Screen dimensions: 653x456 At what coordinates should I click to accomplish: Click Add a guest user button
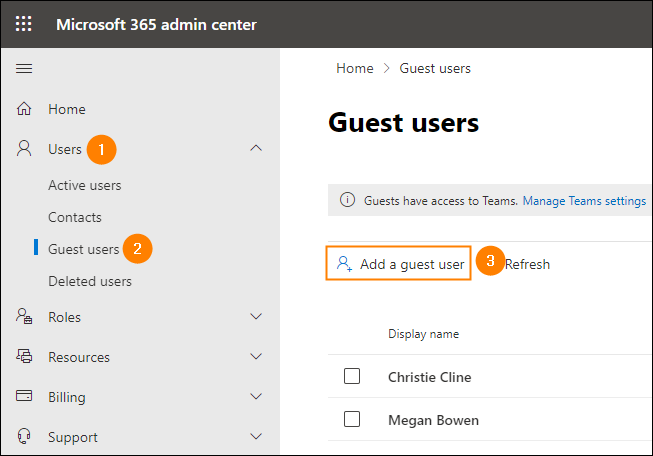point(399,263)
